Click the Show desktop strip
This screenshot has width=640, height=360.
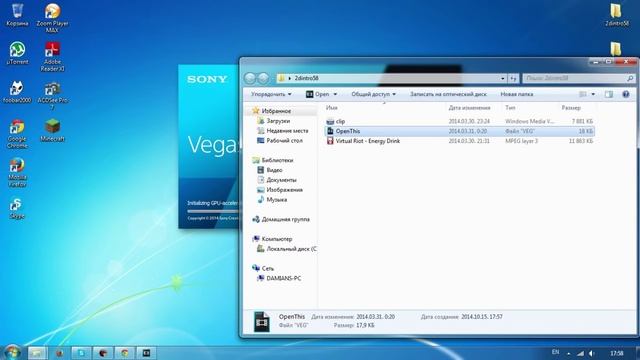point(637,353)
